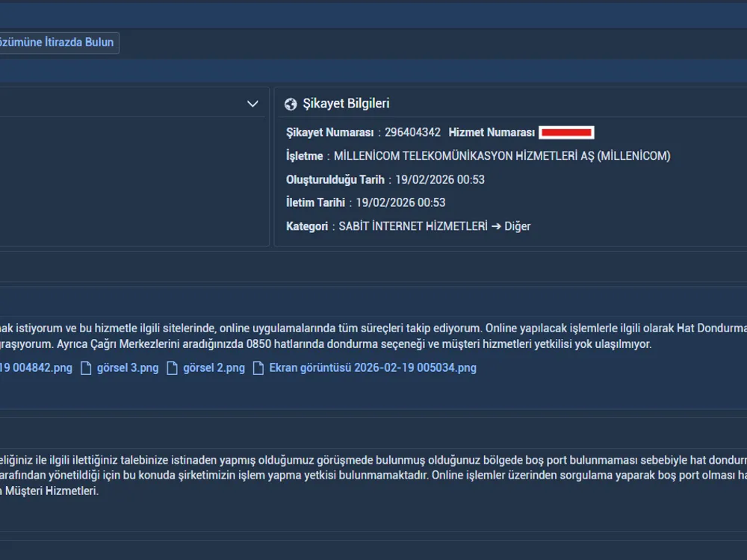747x560 pixels.
Task: Click the Şikayet Bilgileri panel heading
Action: pos(346,104)
